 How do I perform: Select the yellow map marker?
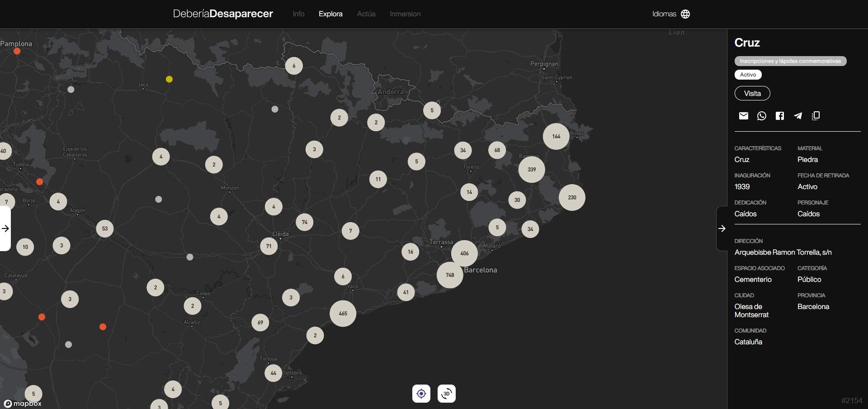coord(169,79)
